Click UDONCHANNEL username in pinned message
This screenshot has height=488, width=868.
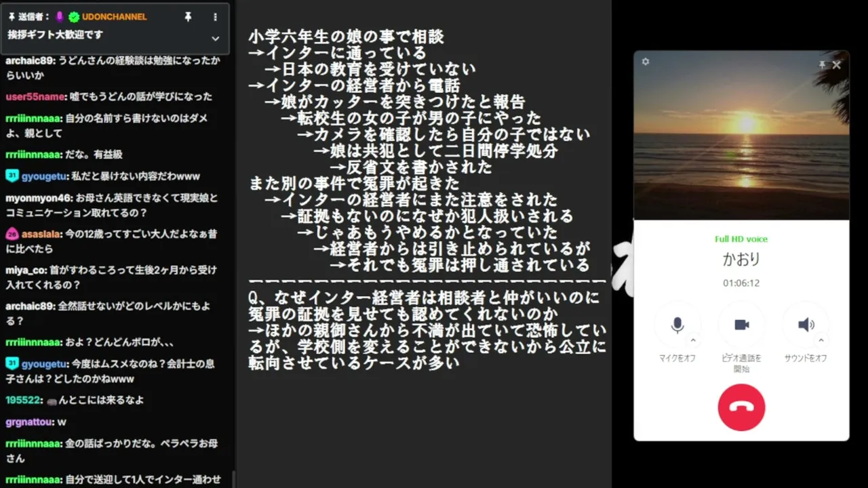coord(115,17)
